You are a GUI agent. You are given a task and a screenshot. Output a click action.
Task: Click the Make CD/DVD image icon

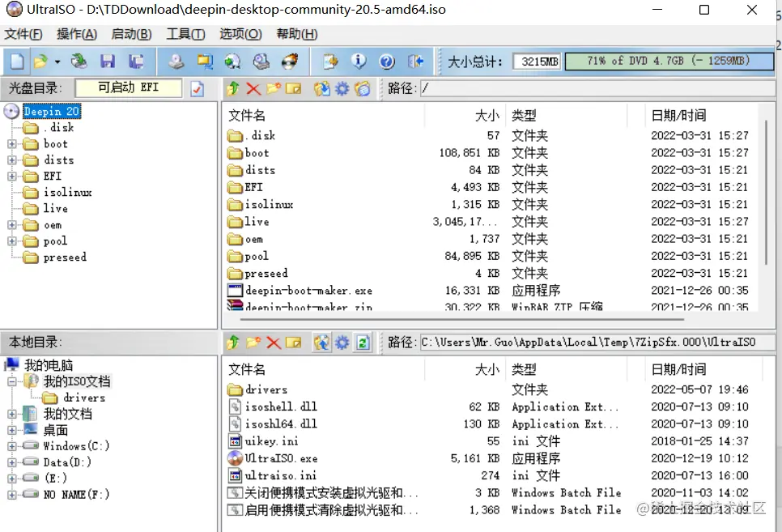pyautogui.click(x=176, y=62)
